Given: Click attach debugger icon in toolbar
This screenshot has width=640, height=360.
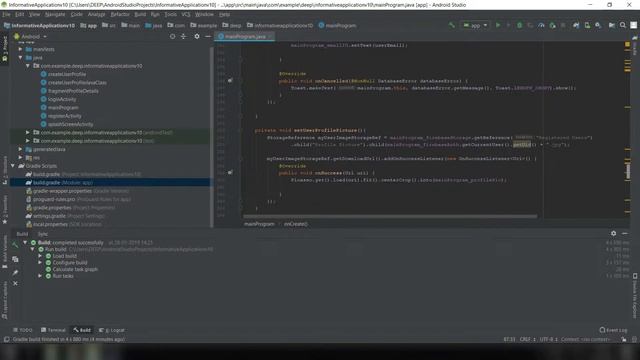Looking at the screenshot, I should tap(552, 25).
